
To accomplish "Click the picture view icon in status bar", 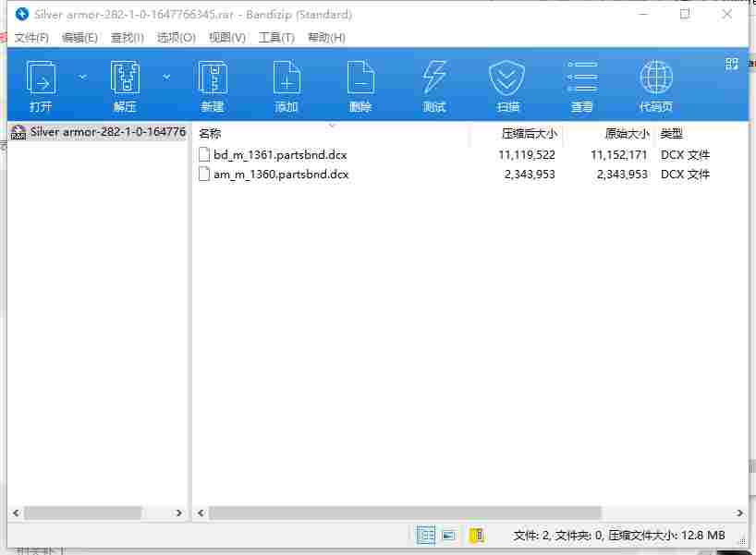I will 449,536.
